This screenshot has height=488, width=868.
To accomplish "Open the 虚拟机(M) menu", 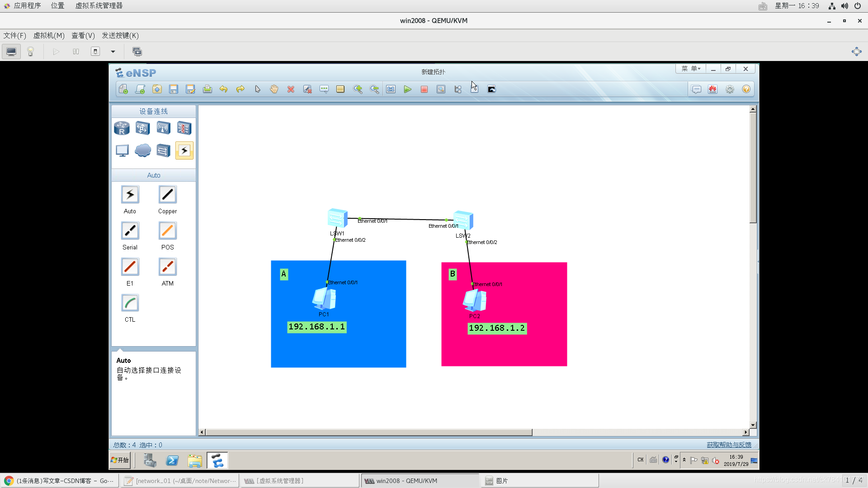I will [x=49, y=35].
